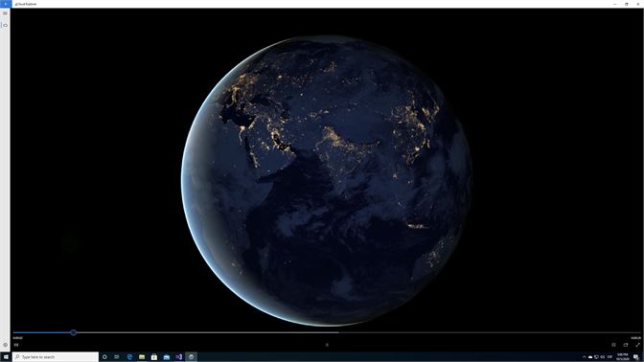Open Task View from the taskbar

point(117,356)
